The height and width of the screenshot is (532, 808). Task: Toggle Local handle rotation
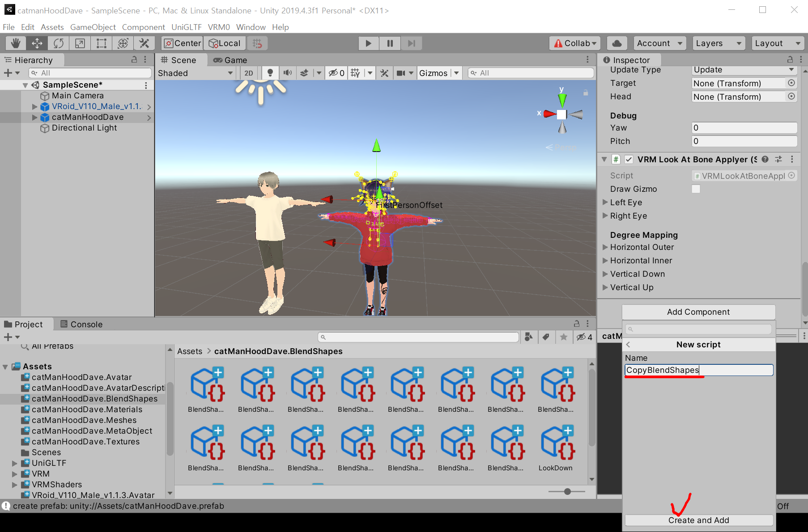coord(225,43)
